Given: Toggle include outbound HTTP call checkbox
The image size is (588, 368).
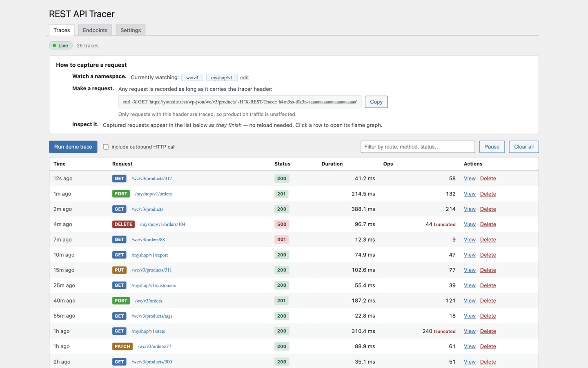Looking at the screenshot, I should point(106,147).
